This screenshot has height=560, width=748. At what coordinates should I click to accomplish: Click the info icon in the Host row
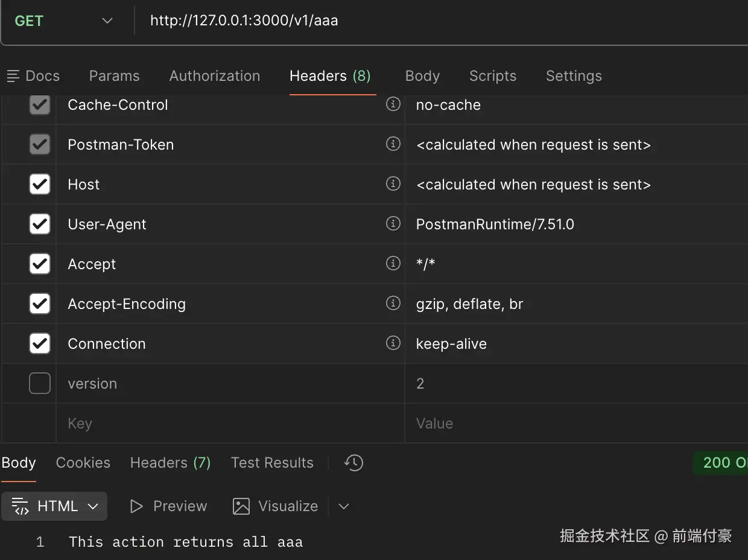[393, 183]
